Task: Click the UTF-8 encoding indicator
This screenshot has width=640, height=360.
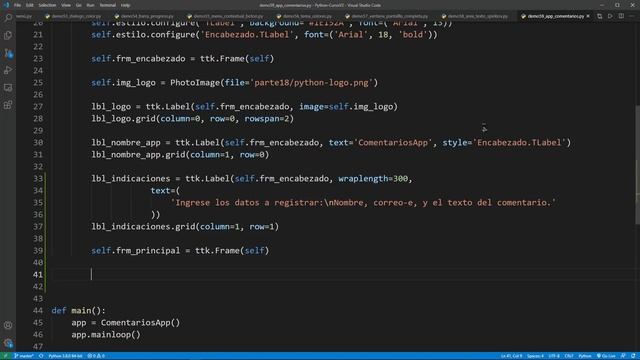Action: 554,356
